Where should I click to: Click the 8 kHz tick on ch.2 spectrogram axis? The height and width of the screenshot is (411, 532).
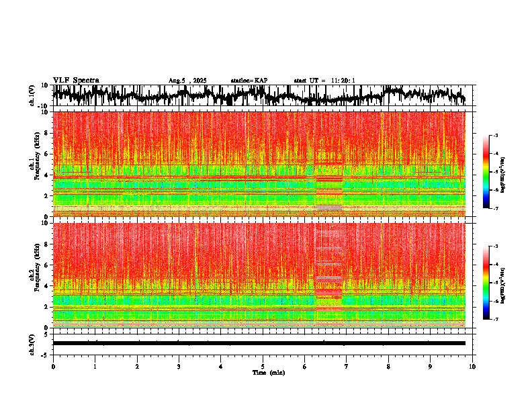[47, 244]
